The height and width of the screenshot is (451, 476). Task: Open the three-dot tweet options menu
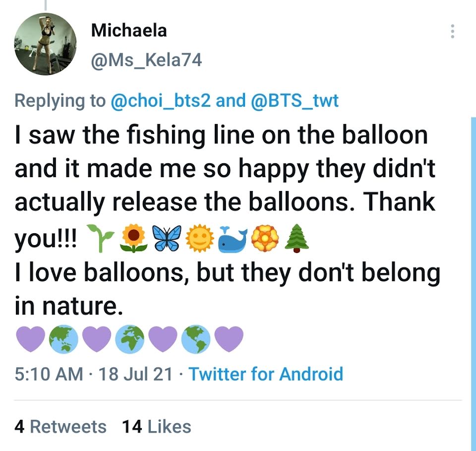pos(452,31)
